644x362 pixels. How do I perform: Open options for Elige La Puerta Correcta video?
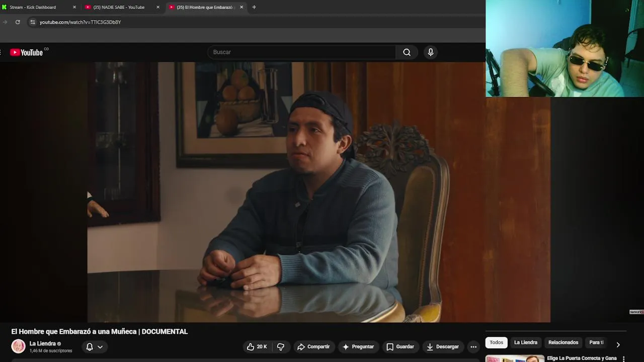(624, 359)
